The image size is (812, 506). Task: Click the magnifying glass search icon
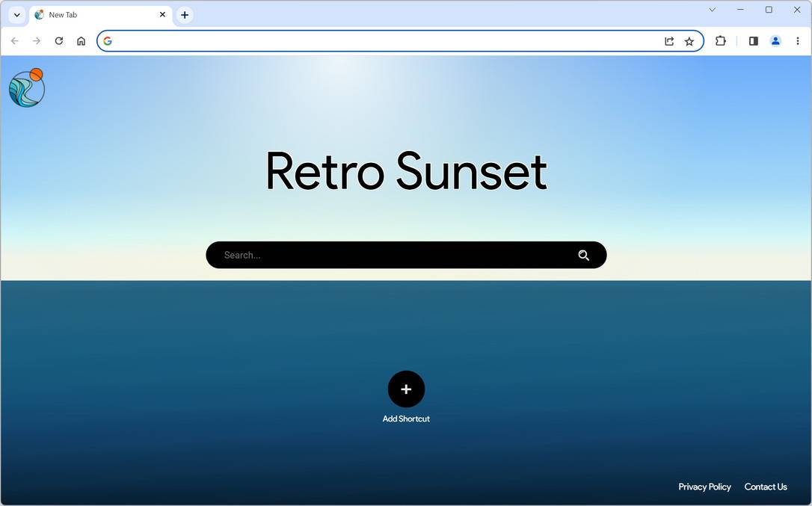pos(584,255)
